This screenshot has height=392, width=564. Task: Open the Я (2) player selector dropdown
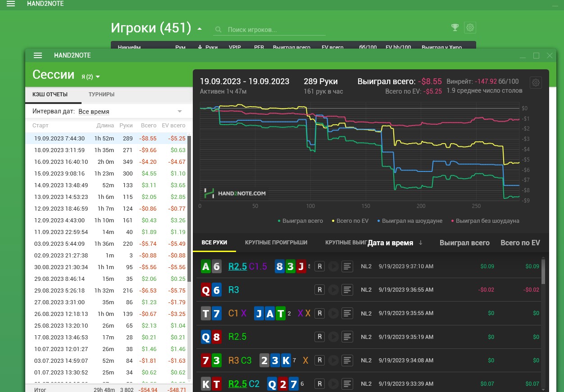[91, 77]
